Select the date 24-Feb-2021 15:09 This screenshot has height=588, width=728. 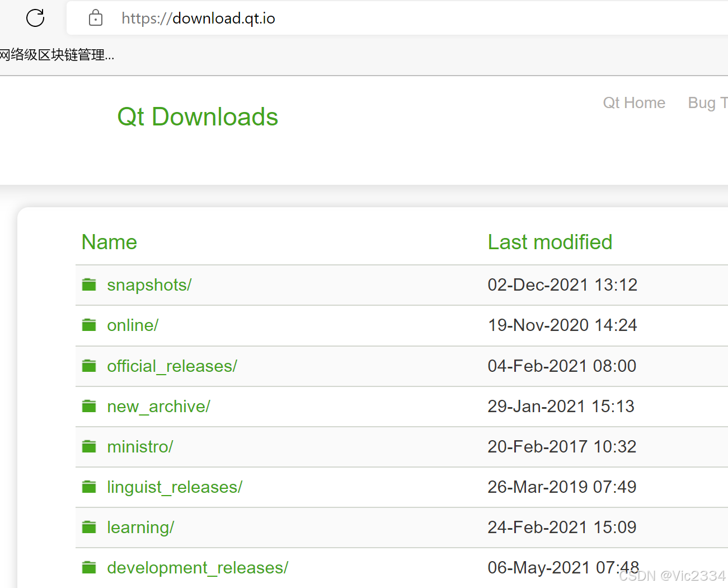[562, 528]
